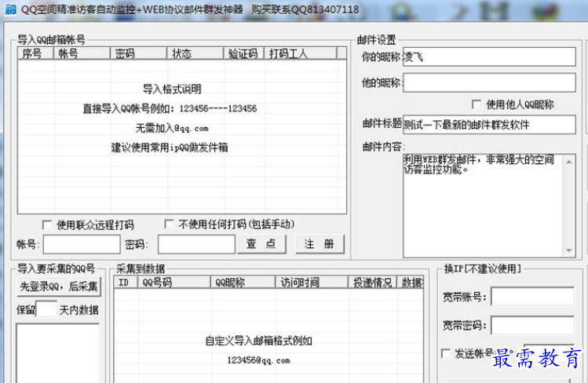Click the 保留 days input box
The height and width of the screenshot is (383, 588).
[x=46, y=309]
